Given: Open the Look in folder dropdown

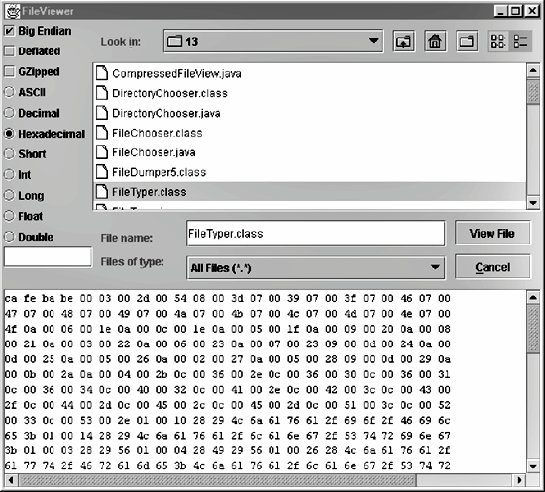Looking at the screenshot, I should tap(273, 41).
